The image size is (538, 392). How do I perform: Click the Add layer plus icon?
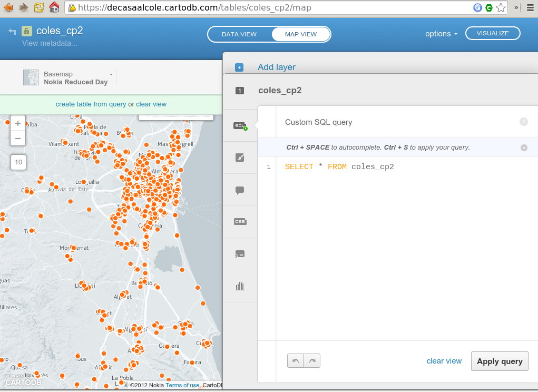240,67
